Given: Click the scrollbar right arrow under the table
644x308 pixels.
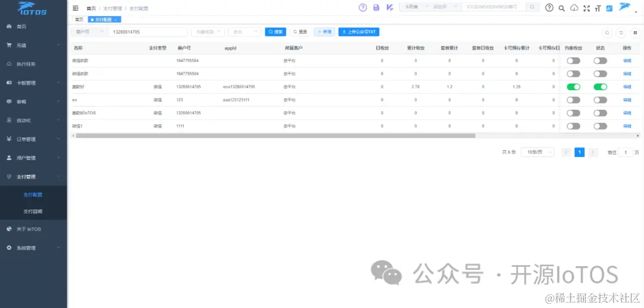Looking at the screenshot, I should coord(638,135).
